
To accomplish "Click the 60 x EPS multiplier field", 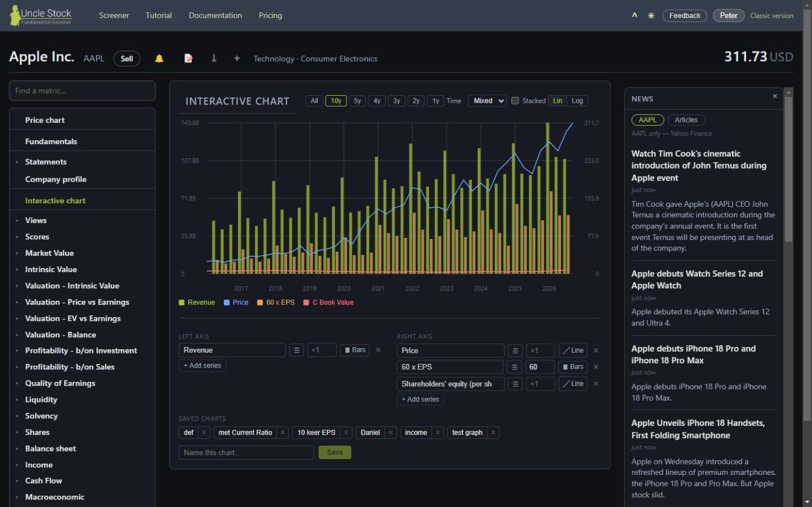I will point(540,367).
